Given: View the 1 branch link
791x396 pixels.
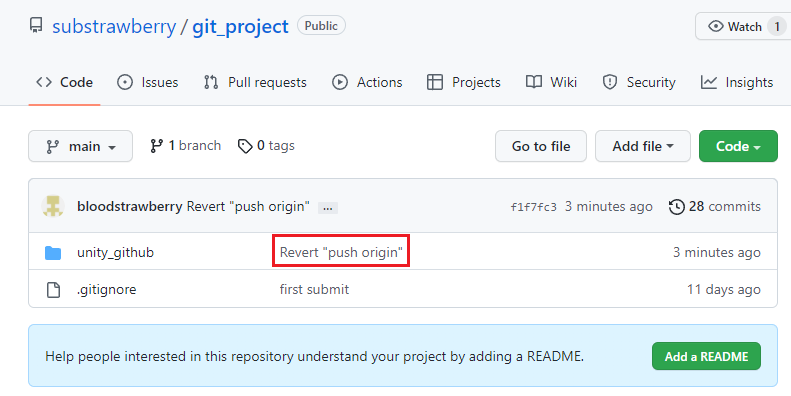Looking at the screenshot, I should [186, 146].
